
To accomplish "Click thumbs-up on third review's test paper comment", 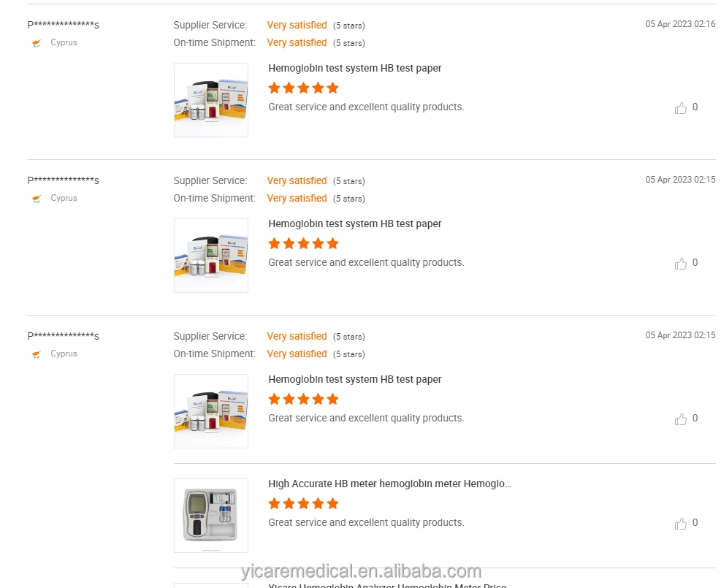I will coord(681,419).
